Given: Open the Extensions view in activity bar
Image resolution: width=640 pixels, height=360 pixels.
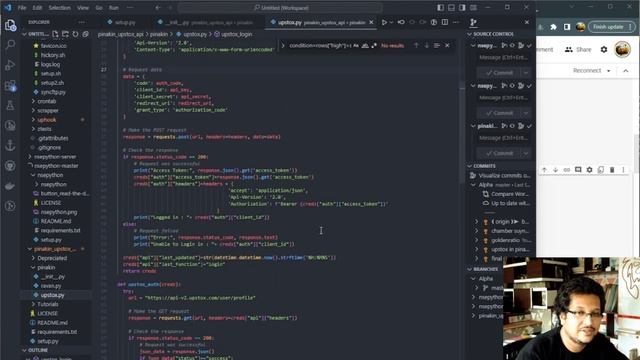Looking at the screenshot, I should click(x=10, y=86).
